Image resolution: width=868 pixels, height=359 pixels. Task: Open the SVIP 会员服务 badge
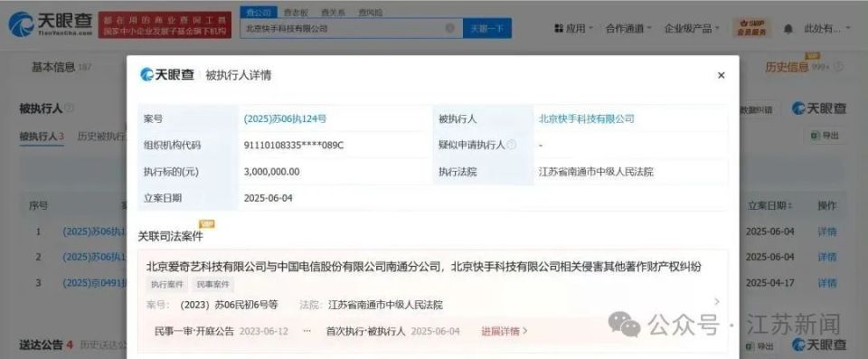751,28
